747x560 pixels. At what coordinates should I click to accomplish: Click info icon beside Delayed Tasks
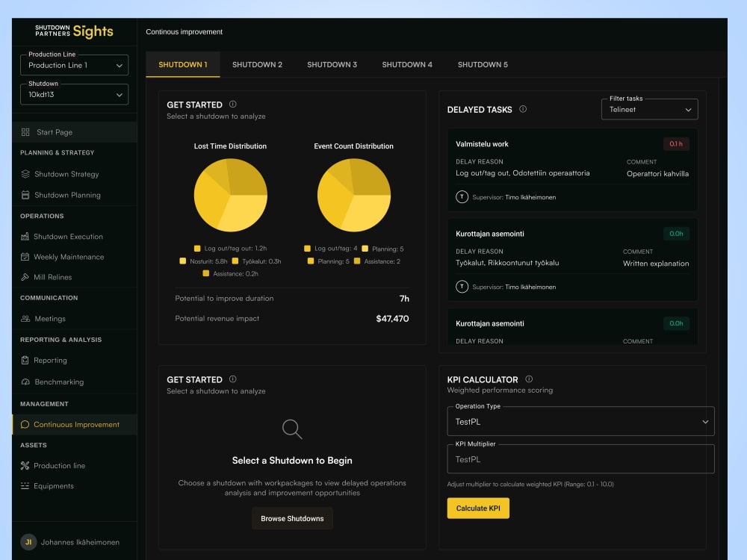coord(523,109)
